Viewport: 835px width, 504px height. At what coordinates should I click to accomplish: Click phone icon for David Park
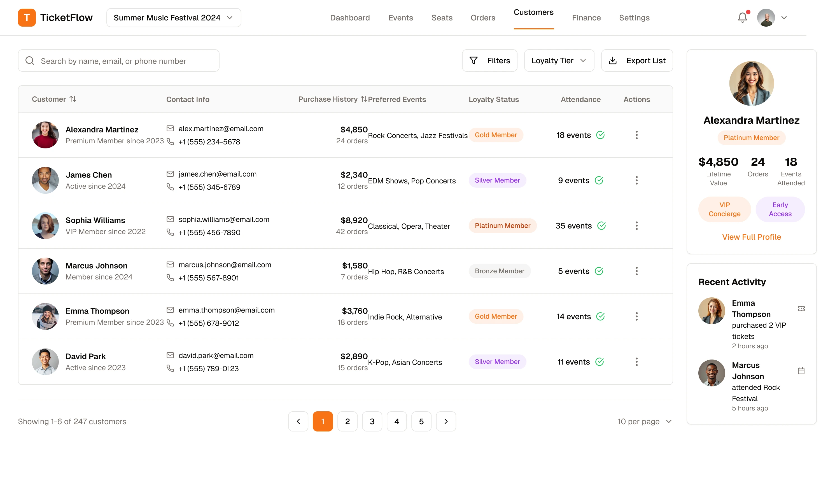[x=170, y=368]
